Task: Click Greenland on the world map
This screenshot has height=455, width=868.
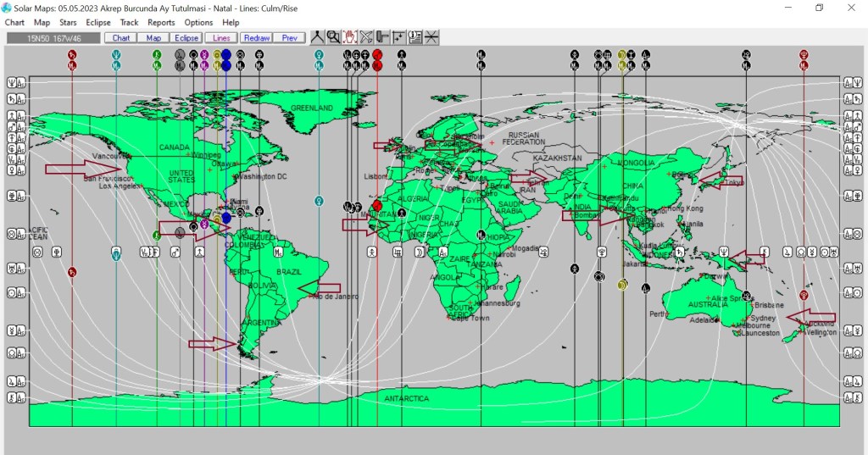Action: pos(311,108)
